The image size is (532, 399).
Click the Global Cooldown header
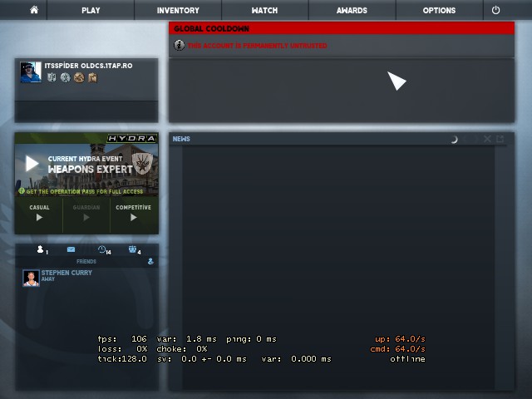342,28
